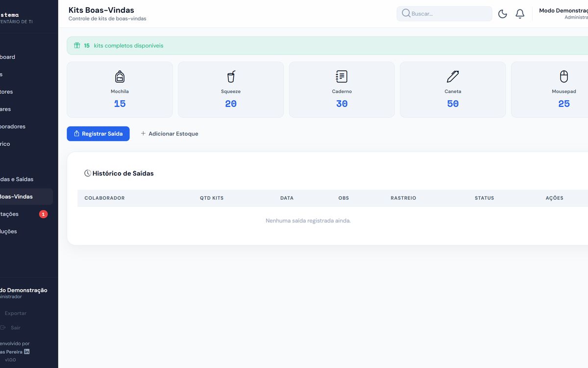Click the Registrar Saída button
Screen dimensions: 588x368
tap(98, 133)
